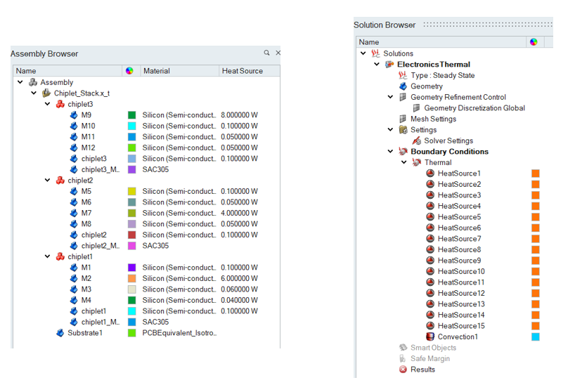
Task: Close the Assembly Browser panel
Action: click(278, 53)
